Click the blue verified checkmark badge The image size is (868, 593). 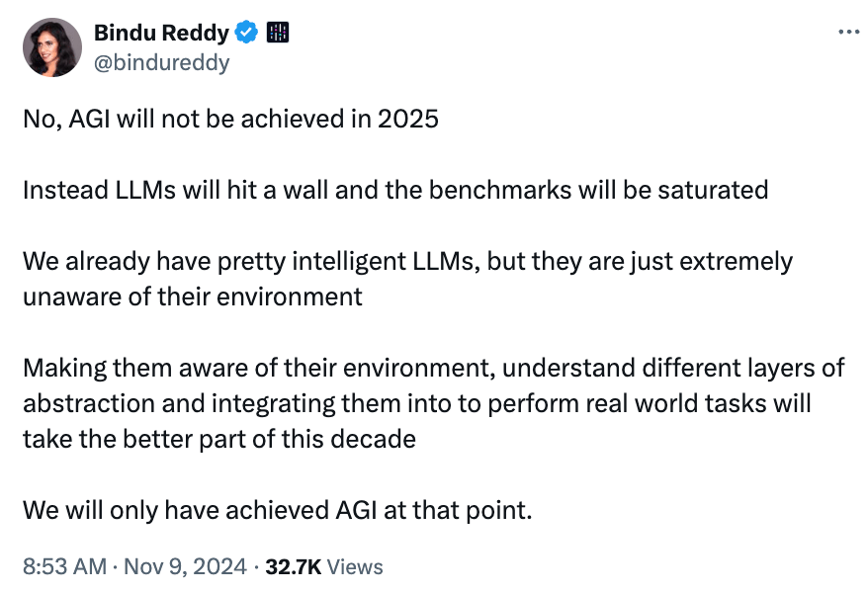coord(246,32)
